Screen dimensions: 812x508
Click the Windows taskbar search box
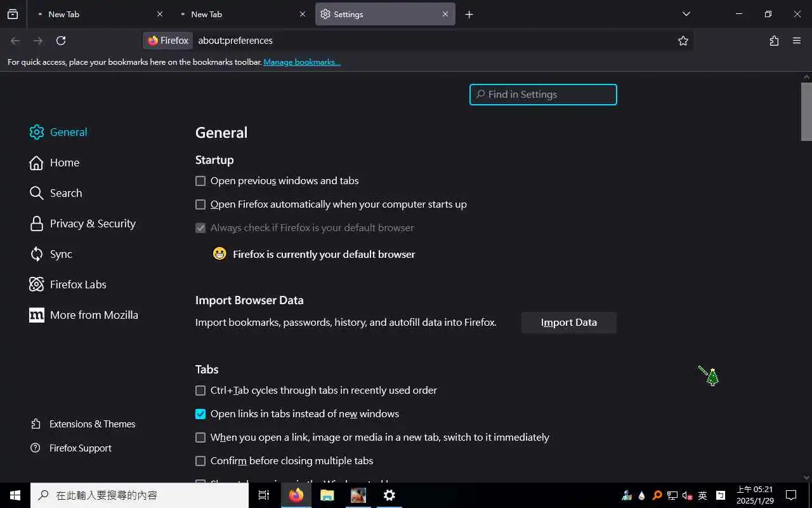pyautogui.click(x=140, y=495)
